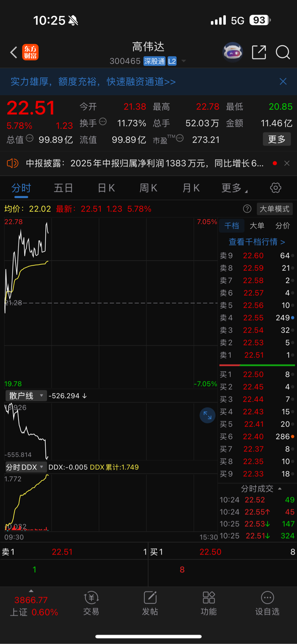Viewport: 297px width, 644px height.
Task: Open the 中报披露 news headline
Action: [x=145, y=163]
